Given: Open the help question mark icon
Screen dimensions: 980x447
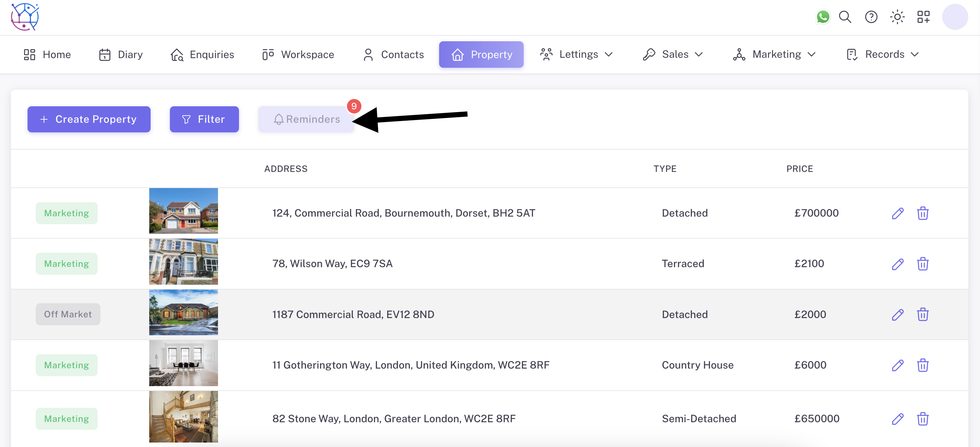Looking at the screenshot, I should pyautogui.click(x=871, y=17).
